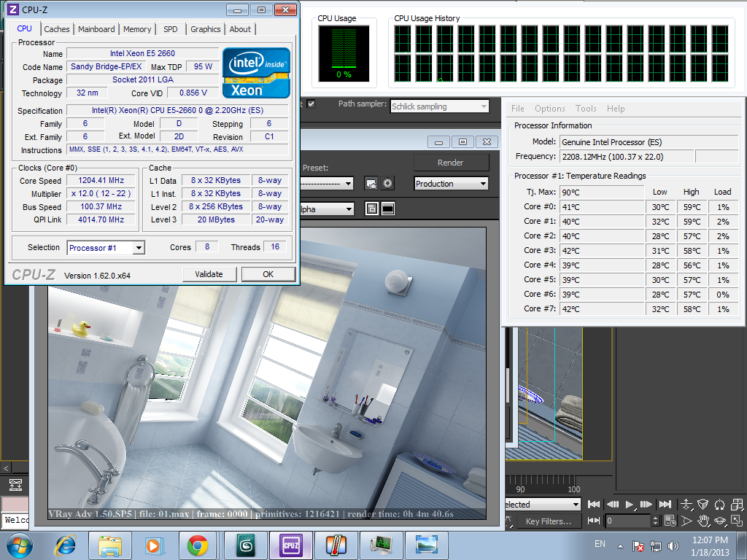747x560 pixels.
Task: Increment the frame number spinner
Action: pos(655,518)
